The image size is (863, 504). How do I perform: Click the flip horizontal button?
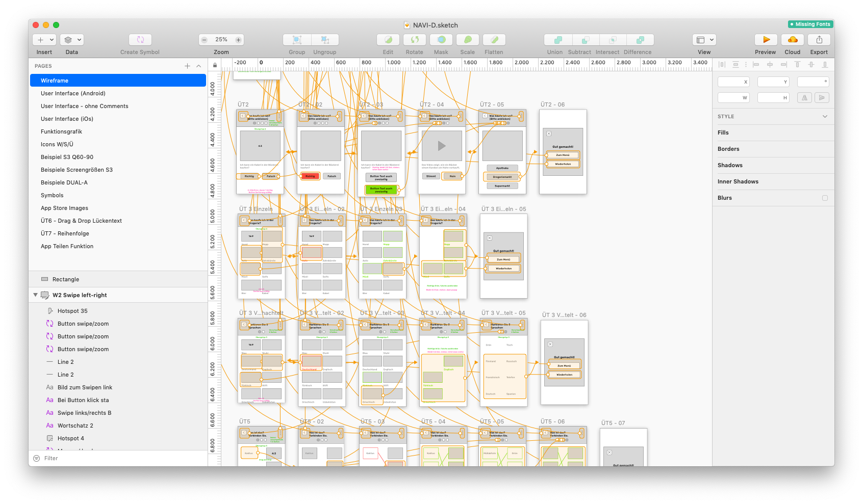(x=804, y=98)
